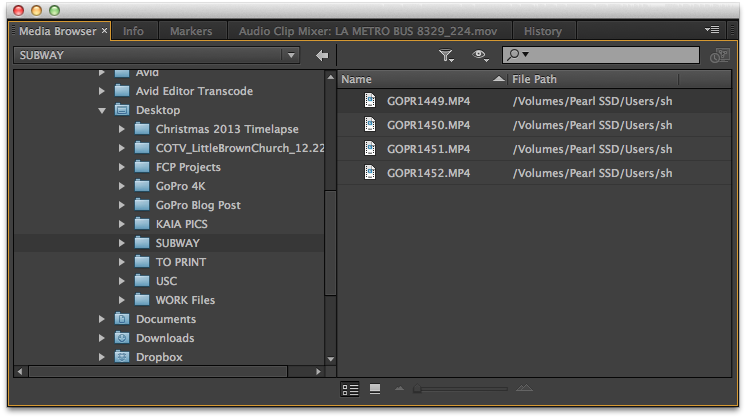The image size is (746, 418).
Task: Open the SUBWAY recent directories dropdown
Action: 291,55
